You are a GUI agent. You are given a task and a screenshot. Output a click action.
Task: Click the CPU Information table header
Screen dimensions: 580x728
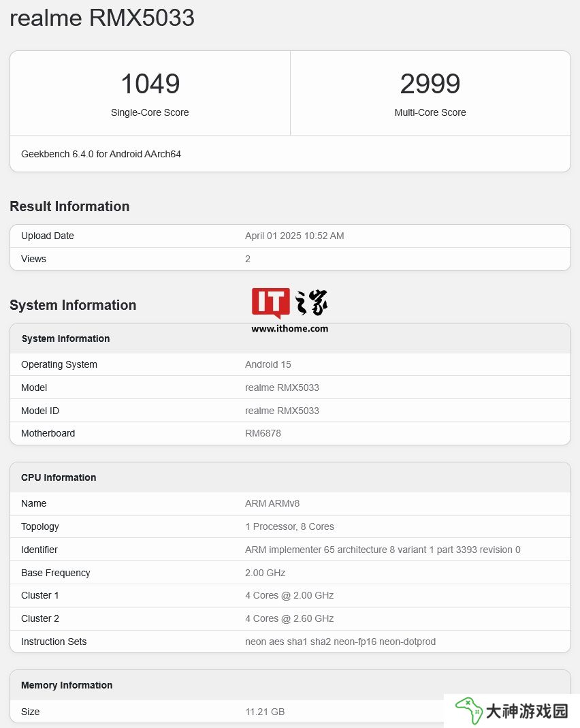point(59,477)
